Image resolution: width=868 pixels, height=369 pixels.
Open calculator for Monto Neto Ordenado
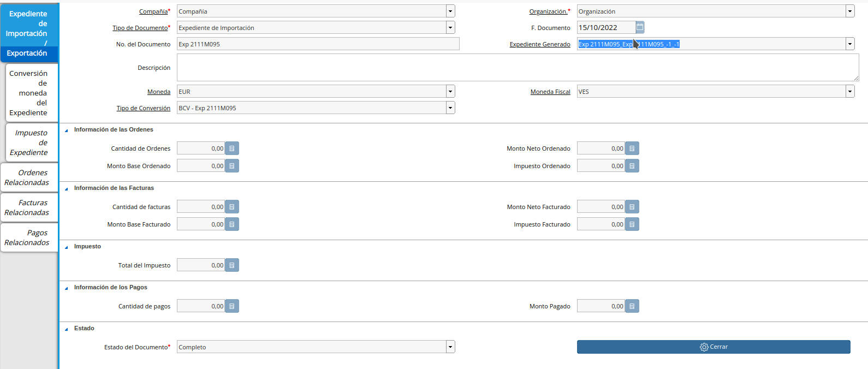click(x=632, y=148)
